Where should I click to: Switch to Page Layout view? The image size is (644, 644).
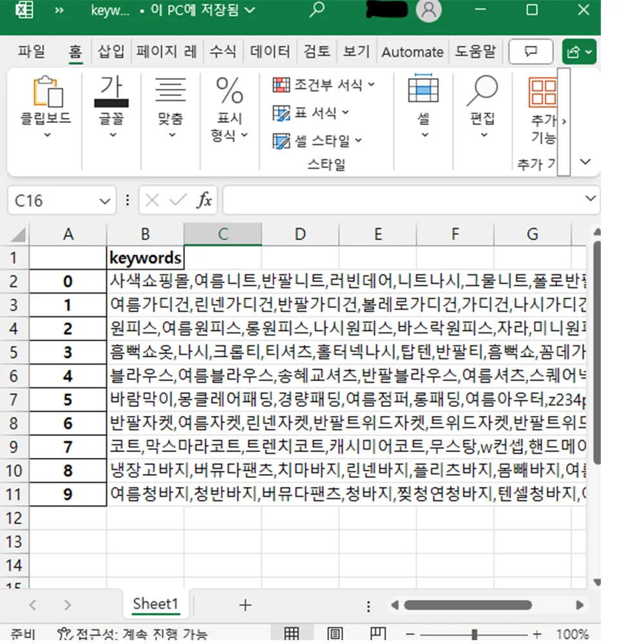click(x=335, y=633)
